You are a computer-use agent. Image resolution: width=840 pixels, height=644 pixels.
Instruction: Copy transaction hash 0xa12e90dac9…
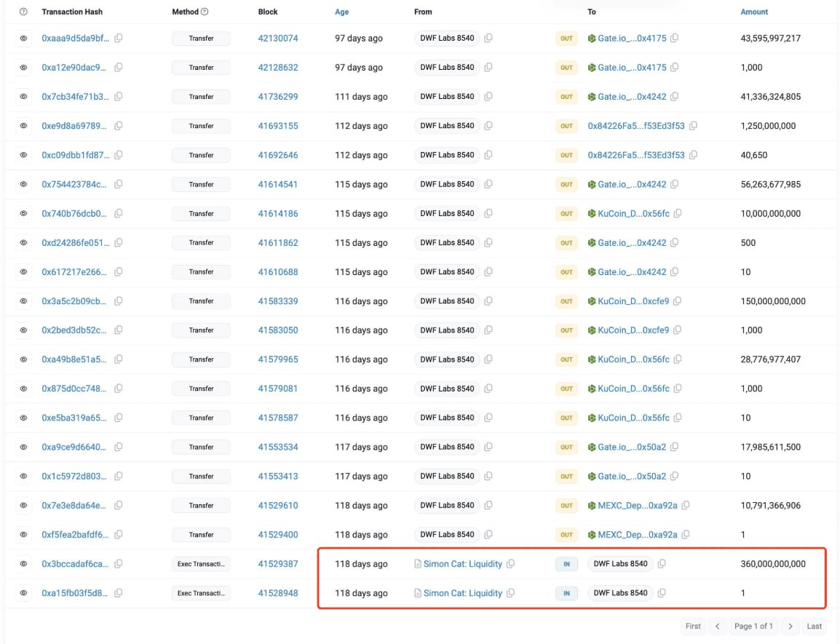[119, 67]
